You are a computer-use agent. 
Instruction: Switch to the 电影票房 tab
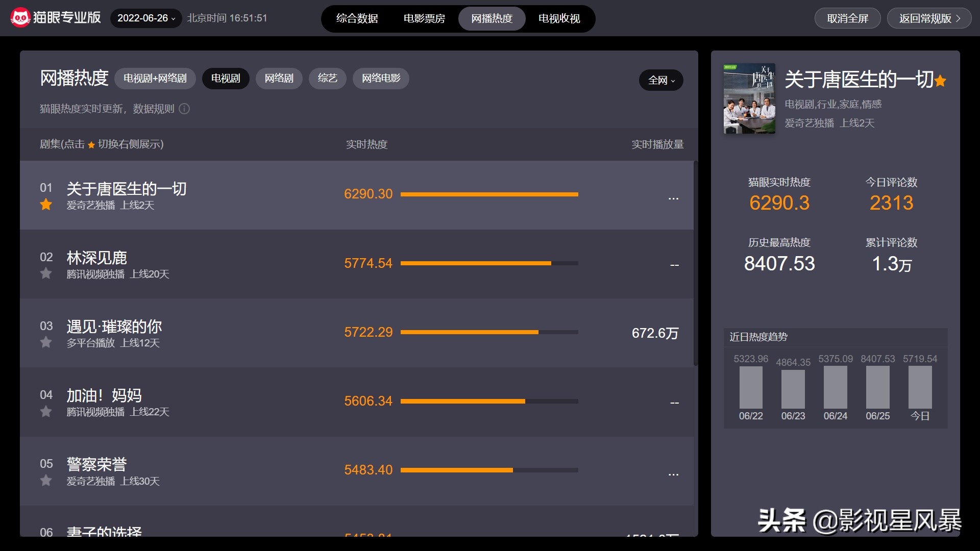click(424, 19)
